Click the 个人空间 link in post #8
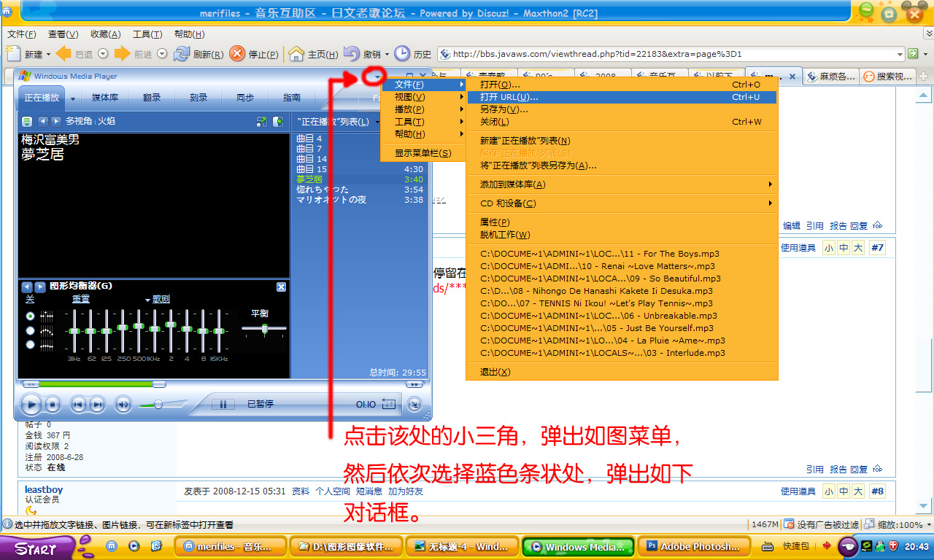 (x=333, y=491)
